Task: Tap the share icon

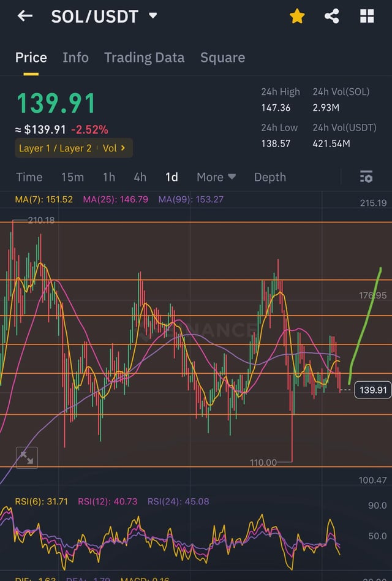Action: (x=332, y=17)
